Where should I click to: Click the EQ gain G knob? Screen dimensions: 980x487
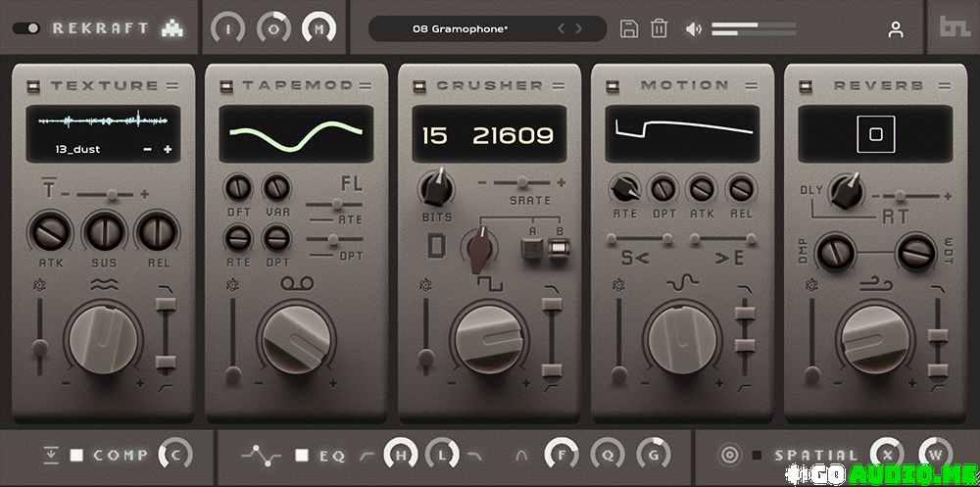(654, 455)
